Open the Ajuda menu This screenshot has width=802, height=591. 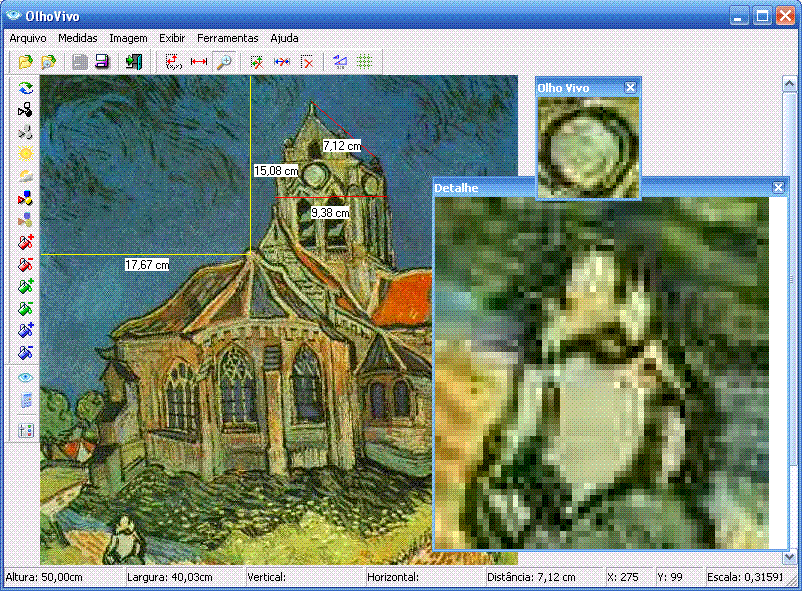284,38
